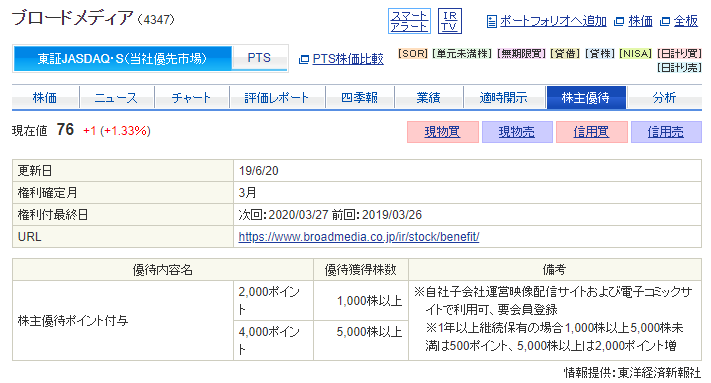This screenshot has height=383, width=711.
Task: Click the [日計り売] tag
Action: 679,68
